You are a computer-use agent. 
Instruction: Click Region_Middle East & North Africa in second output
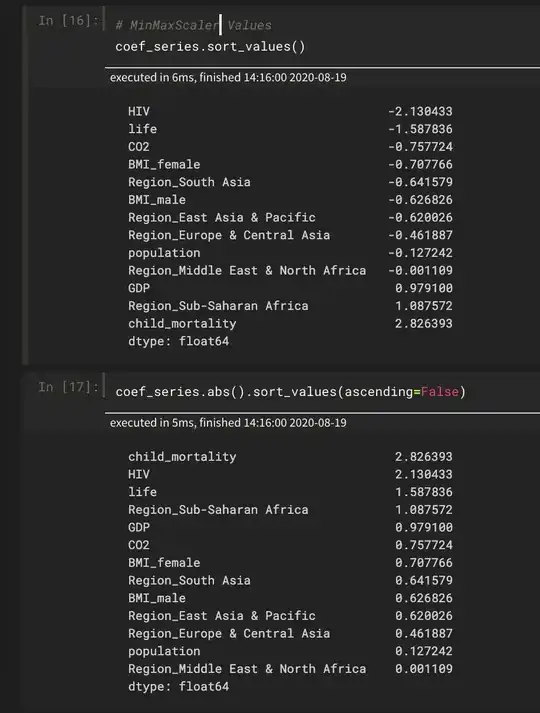(x=247, y=669)
